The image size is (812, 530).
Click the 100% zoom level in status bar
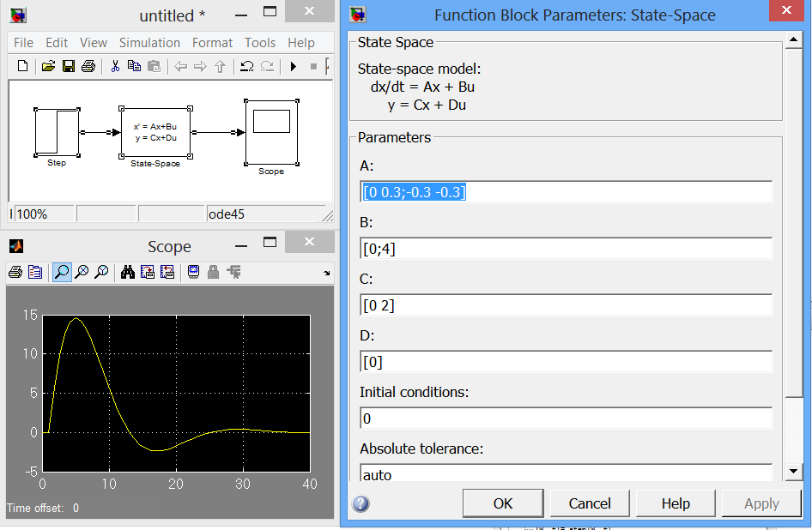point(44,214)
